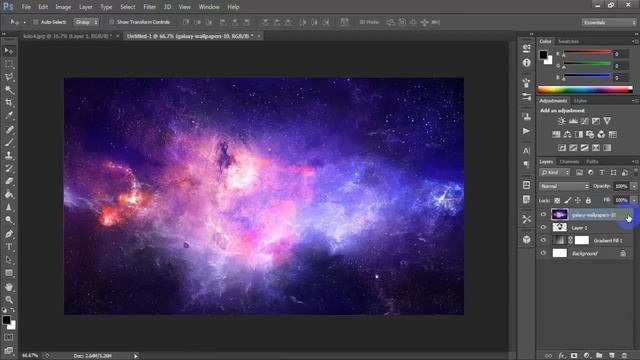Image resolution: width=640 pixels, height=360 pixels.
Task: Open the Auto-Select Group dropdown
Action: coord(86,22)
